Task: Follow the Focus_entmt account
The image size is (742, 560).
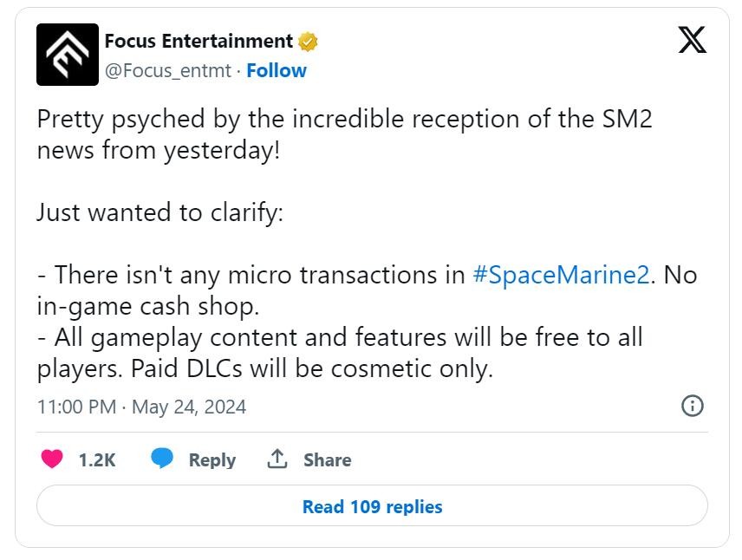Action: pos(277,70)
